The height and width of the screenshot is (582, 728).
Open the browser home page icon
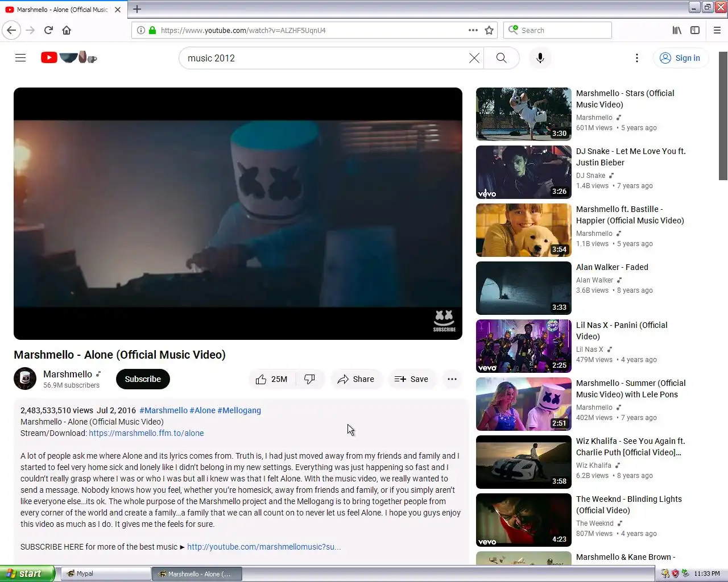click(67, 30)
